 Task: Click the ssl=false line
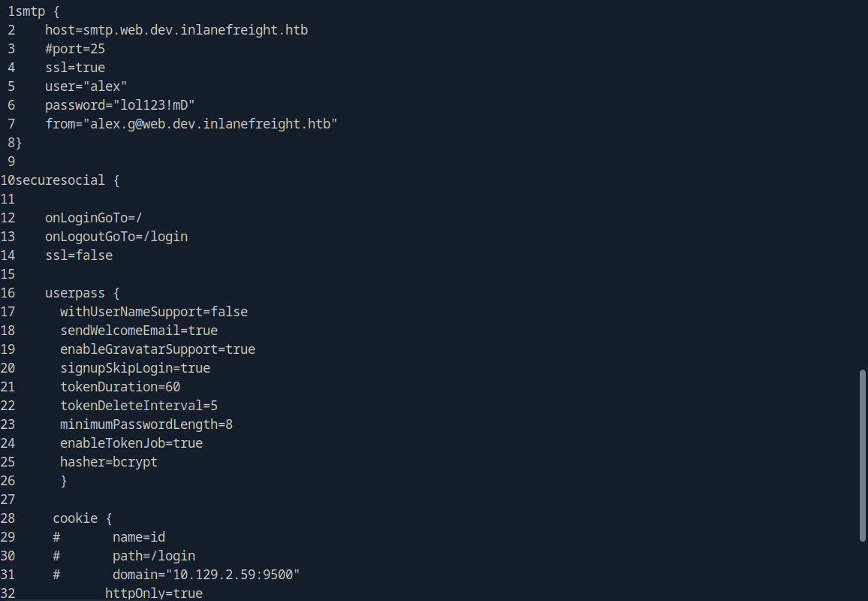coord(78,255)
